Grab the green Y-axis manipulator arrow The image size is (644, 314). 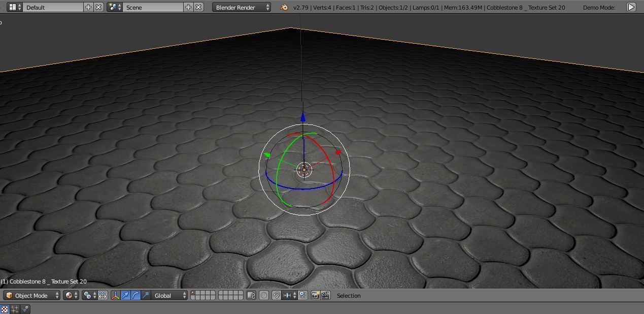pyautogui.click(x=267, y=155)
